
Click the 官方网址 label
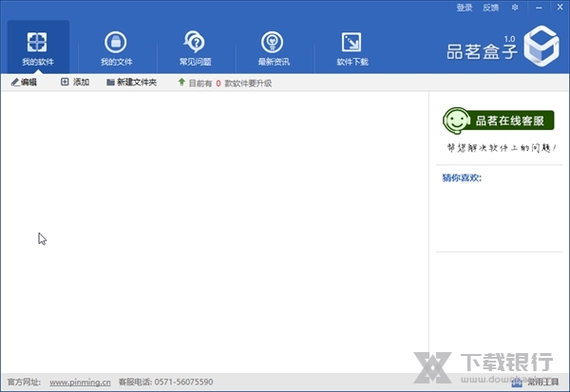[24, 383]
